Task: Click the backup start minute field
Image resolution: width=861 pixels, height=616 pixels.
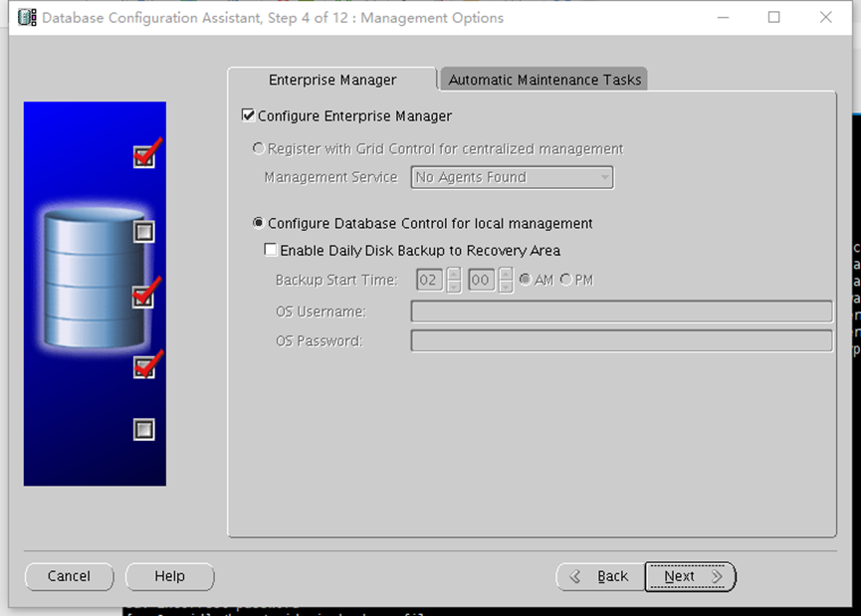Action: (x=481, y=280)
